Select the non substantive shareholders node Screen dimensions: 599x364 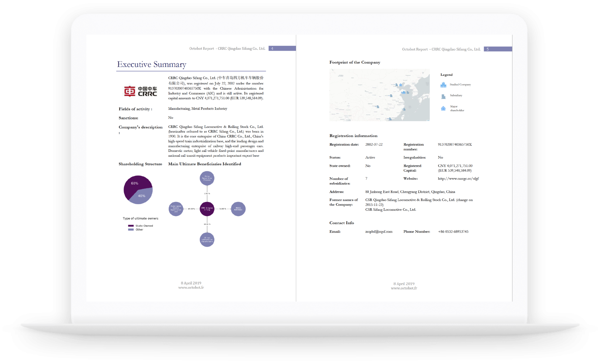point(207,240)
